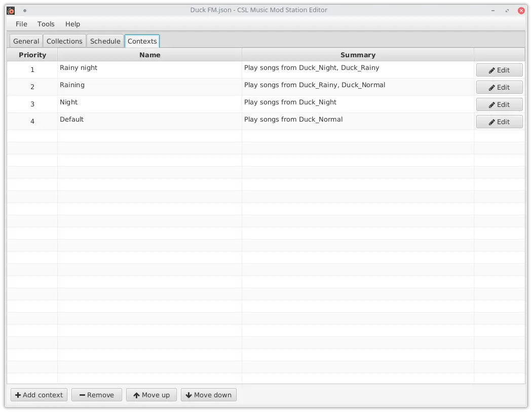This screenshot has width=532, height=412.
Task: Click priority cell 4
Action: (32, 122)
